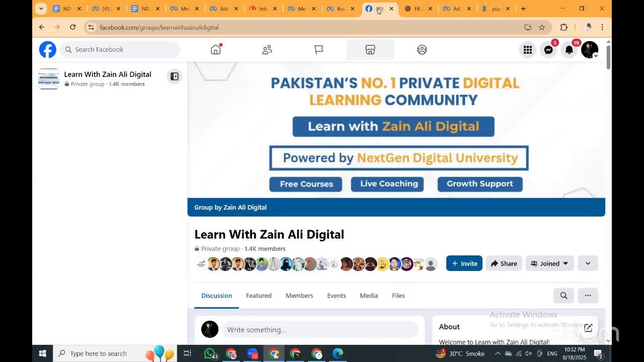The width and height of the screenshot is (644, 362).
Task: Open account profile picture menu
Action: (x=590, y=50)
